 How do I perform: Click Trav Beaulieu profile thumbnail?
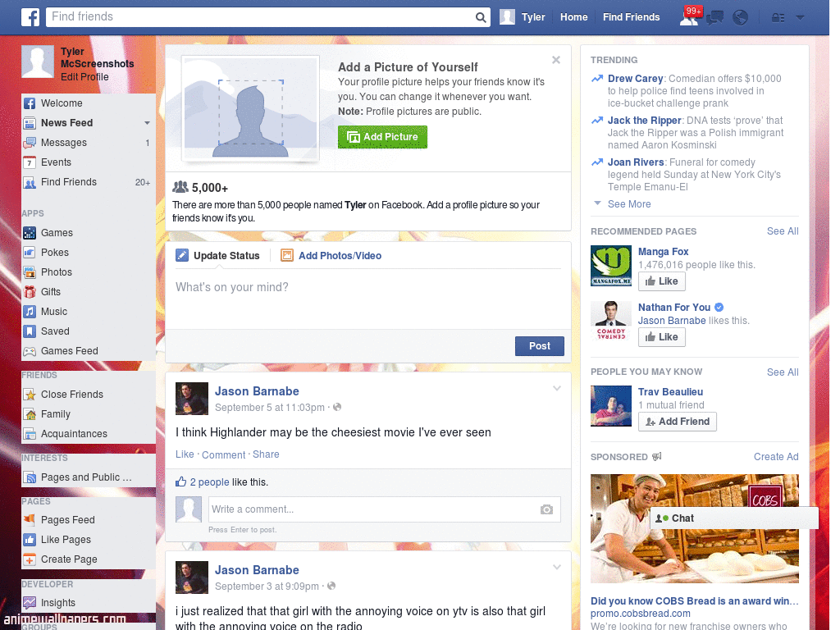point(611,407)
